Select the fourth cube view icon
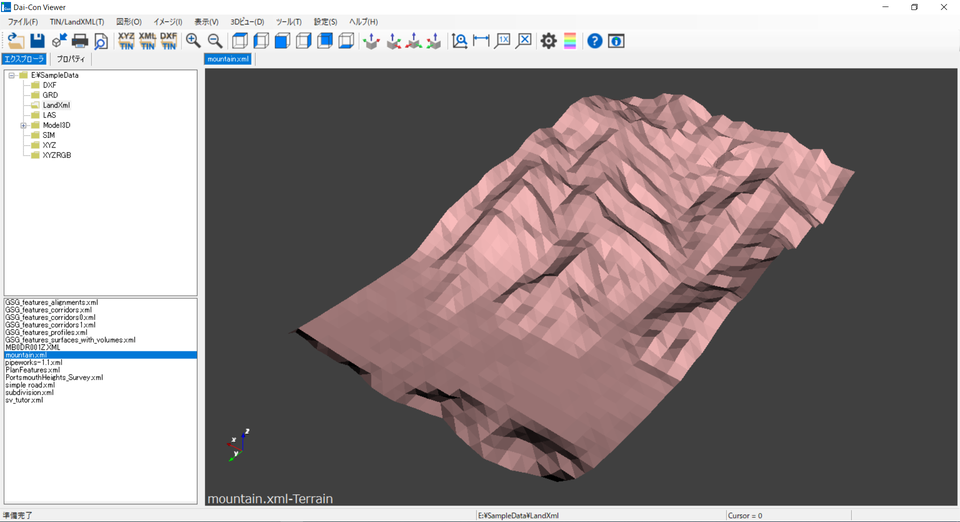The height and width of the screenshot is (522, 960). (x=304, y=41)
